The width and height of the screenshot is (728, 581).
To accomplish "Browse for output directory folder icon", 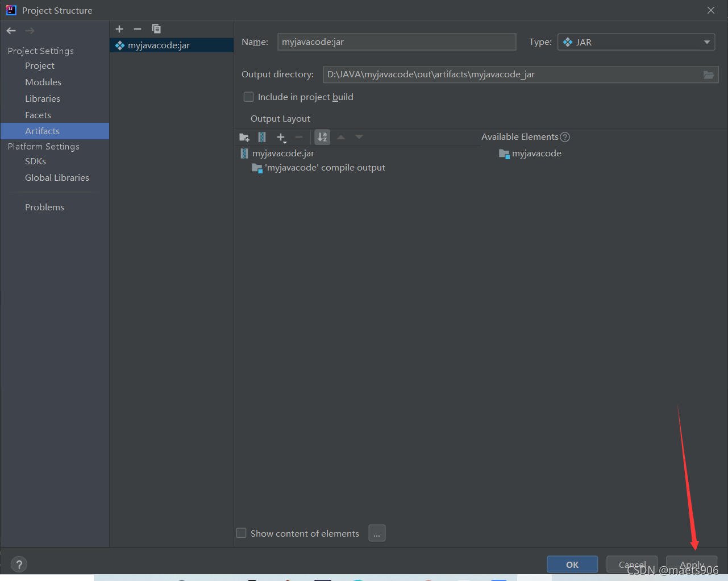I will (x=709, y=74).
